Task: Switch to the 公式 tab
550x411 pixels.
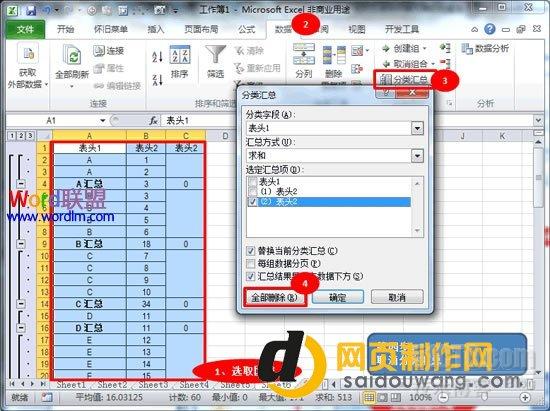Action: (x=247, y=29)
